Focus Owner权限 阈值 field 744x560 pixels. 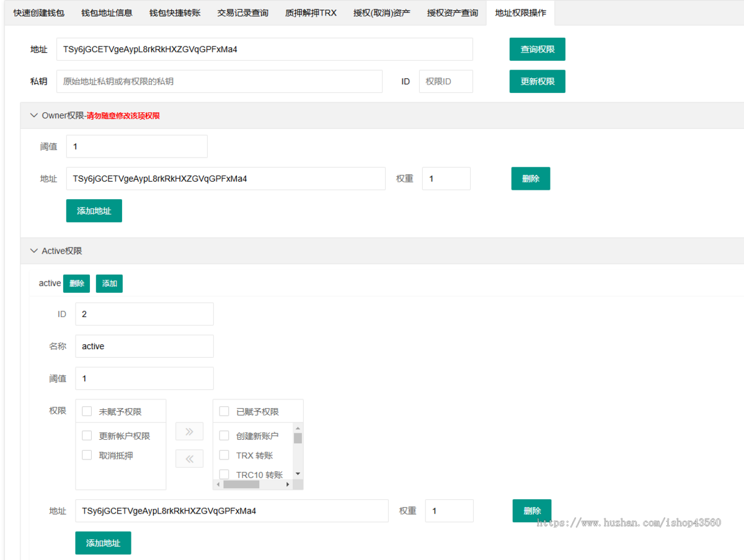pos(137,146)
